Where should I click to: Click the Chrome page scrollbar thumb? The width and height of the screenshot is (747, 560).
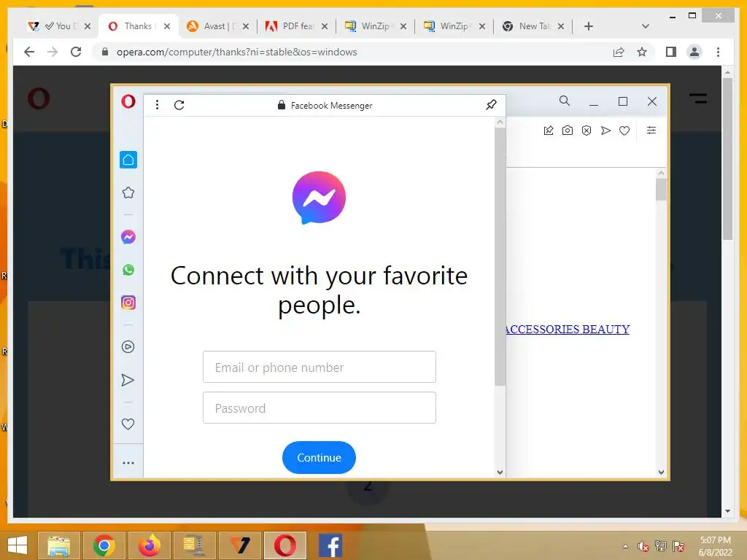tap(727, 159)
